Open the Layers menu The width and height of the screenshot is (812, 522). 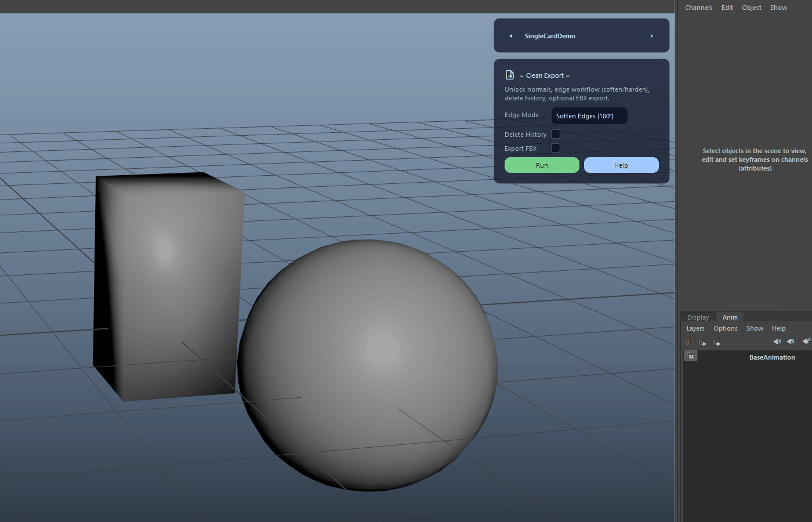(x=695, y=328)
